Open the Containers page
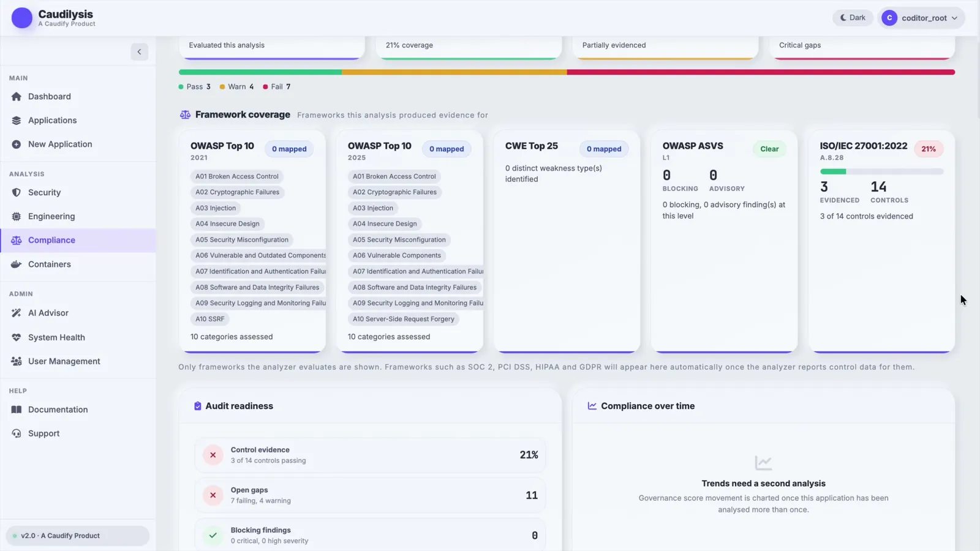This screenshot has height=551, width=980. [x=78, y=264]
